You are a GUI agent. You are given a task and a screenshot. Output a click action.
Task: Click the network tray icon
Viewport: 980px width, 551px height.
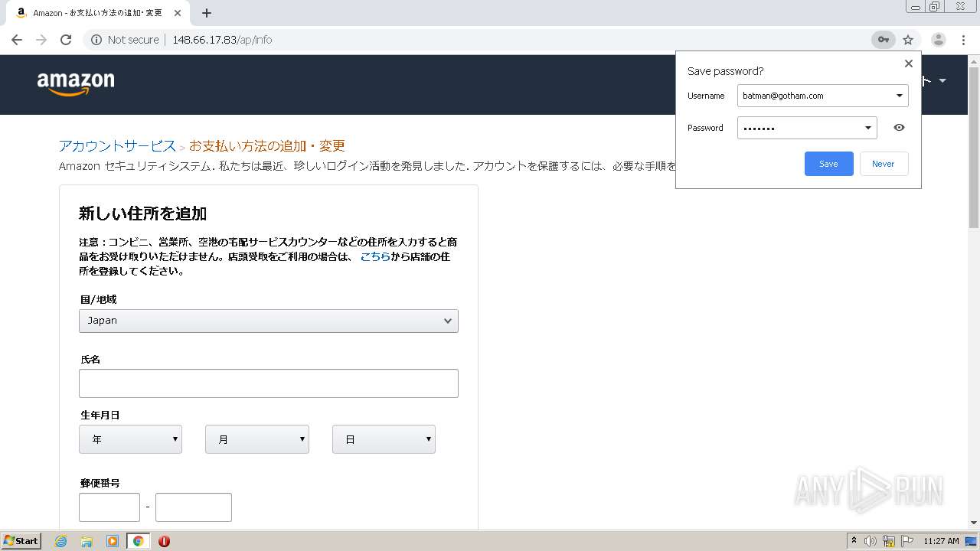(889, 541)
